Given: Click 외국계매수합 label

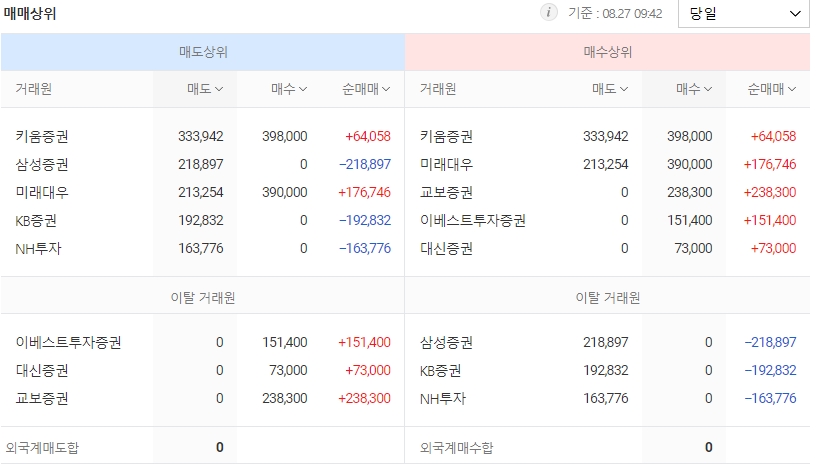Looking at the screenshot, I should [x=456, y=448].
